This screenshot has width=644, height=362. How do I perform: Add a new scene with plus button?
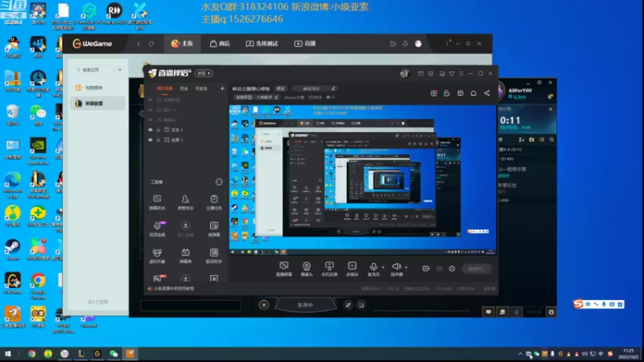[x=222, y=88]
